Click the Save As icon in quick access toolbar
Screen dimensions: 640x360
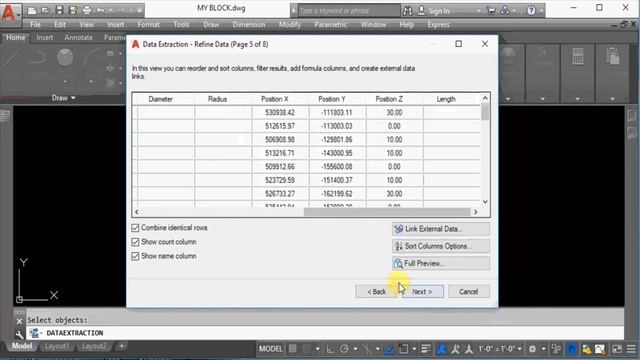[73, 10]
